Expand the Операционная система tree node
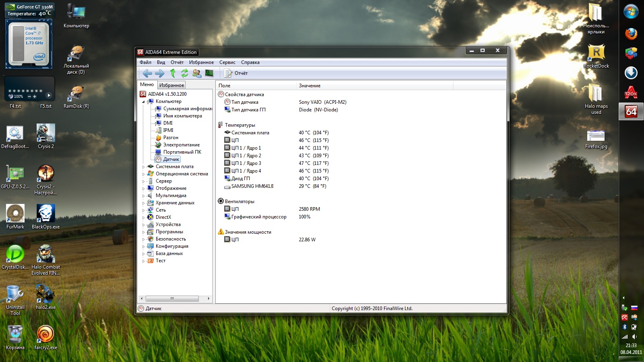The height and width of the screenshot is (362, 644). tap(143, 174)
